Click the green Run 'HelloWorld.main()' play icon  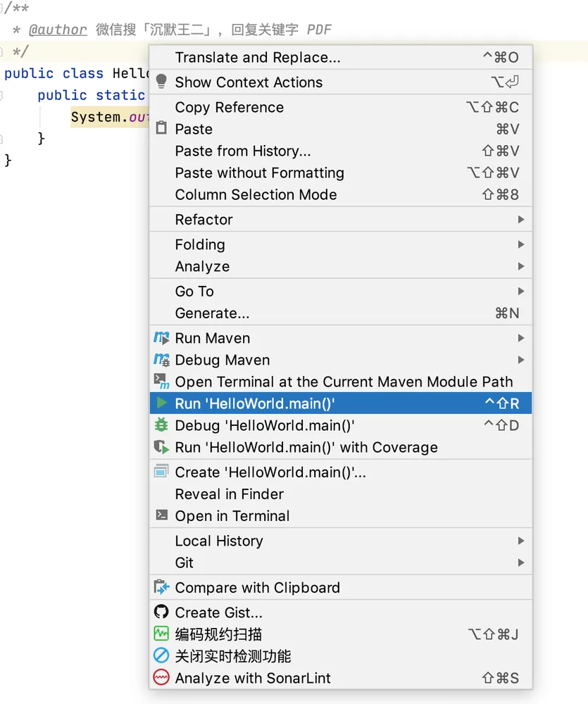[162, 403]
